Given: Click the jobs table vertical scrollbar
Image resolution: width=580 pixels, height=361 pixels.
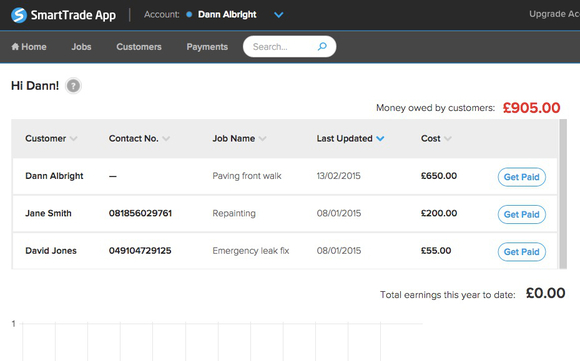Looking at the screenshot, I should click(x=563, y=194).
